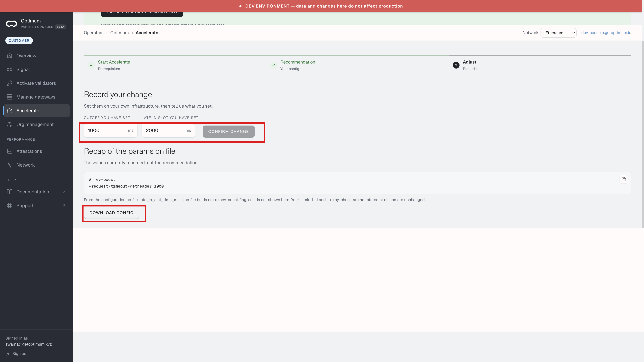Image resolution: width=644 pixels, height=362 pixels.
Task: Click the page vertical scrollbar
Action: pos(643,135)
